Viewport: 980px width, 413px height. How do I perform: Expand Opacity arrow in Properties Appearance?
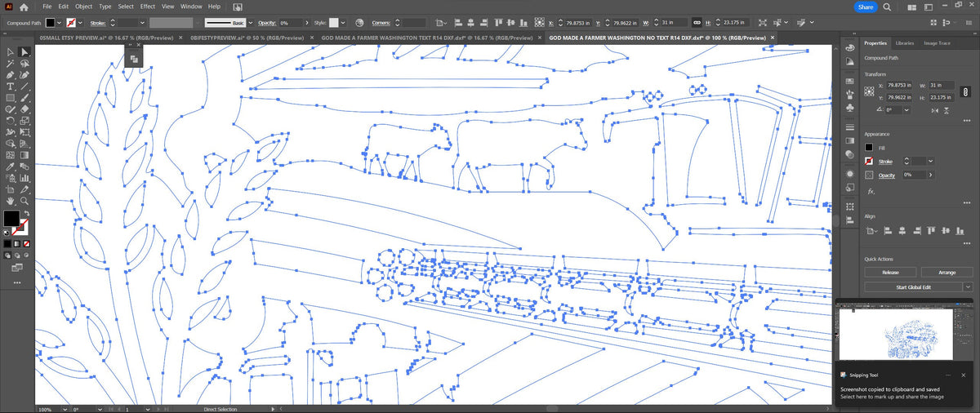[929, 175]
